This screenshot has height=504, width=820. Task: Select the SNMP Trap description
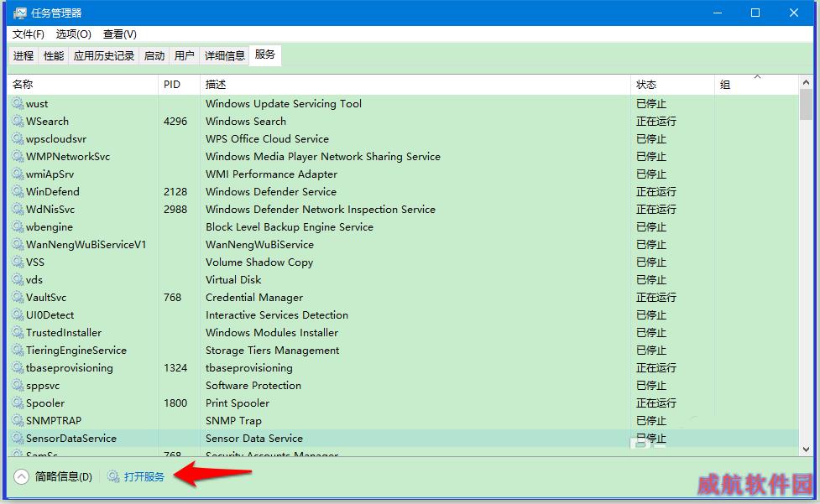tap(233, 421)
